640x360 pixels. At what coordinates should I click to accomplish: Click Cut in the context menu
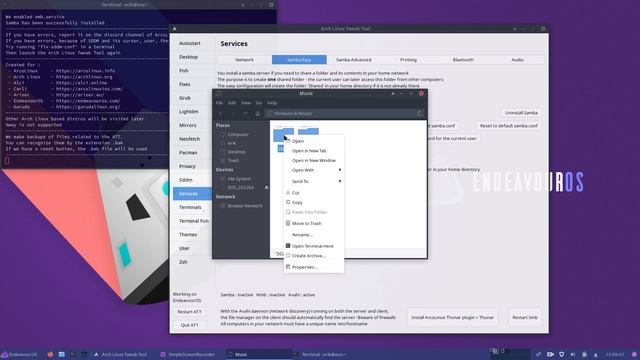click(x=313, y=193)
